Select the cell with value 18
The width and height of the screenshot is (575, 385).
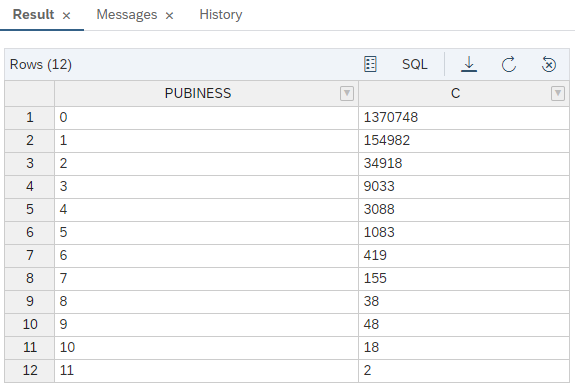point(464,348)
